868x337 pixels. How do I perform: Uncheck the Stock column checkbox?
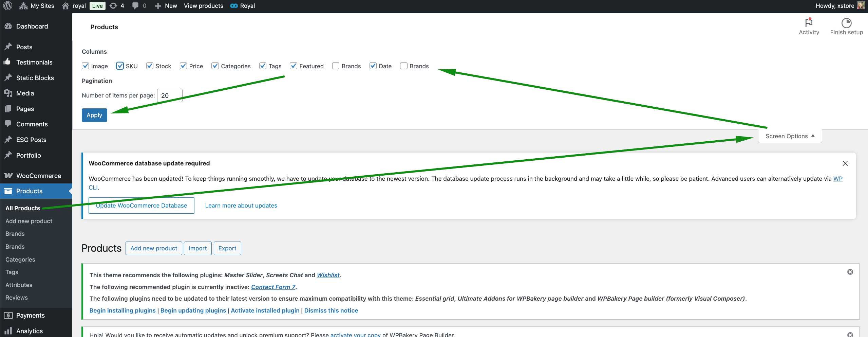(x=150, y=66)
